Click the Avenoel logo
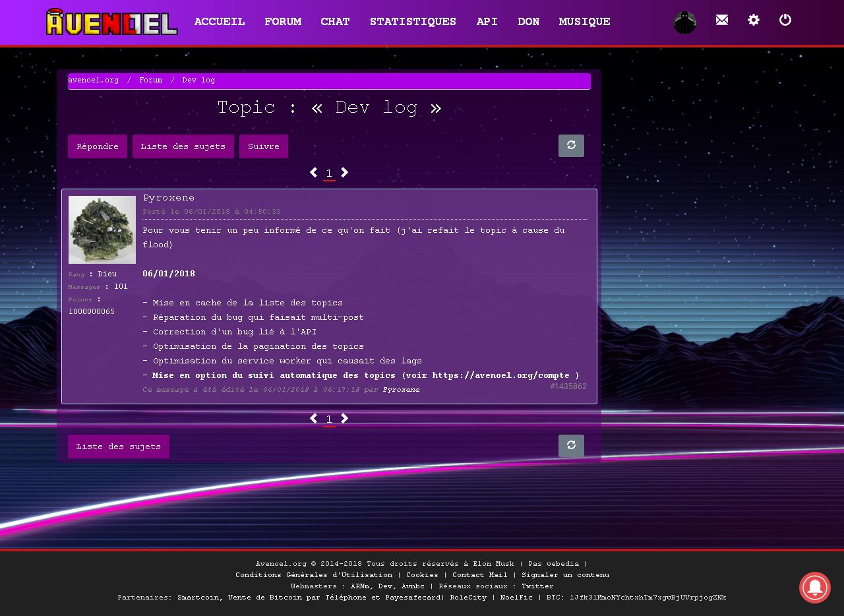844x616 pixels. pos(111,22)
